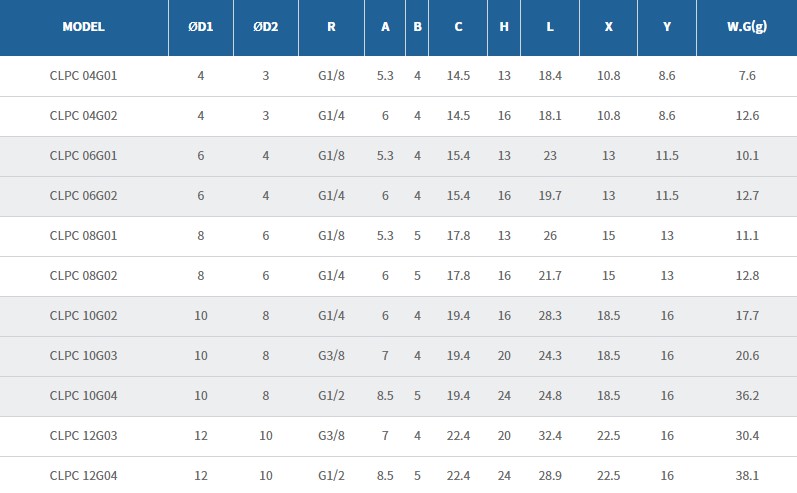Select the 32.4 length value
This screenshot has height=493, width=797.
(x=550, y=436)
